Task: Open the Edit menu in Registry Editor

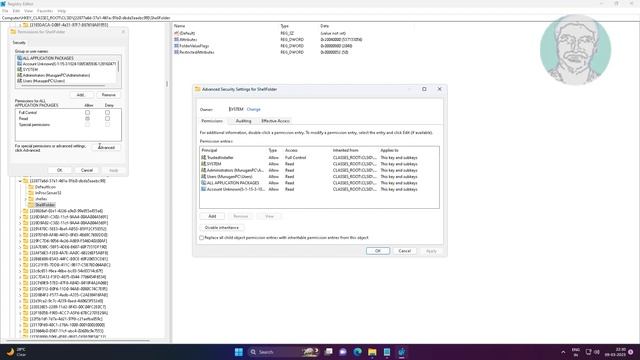Action: pos(16,11)
